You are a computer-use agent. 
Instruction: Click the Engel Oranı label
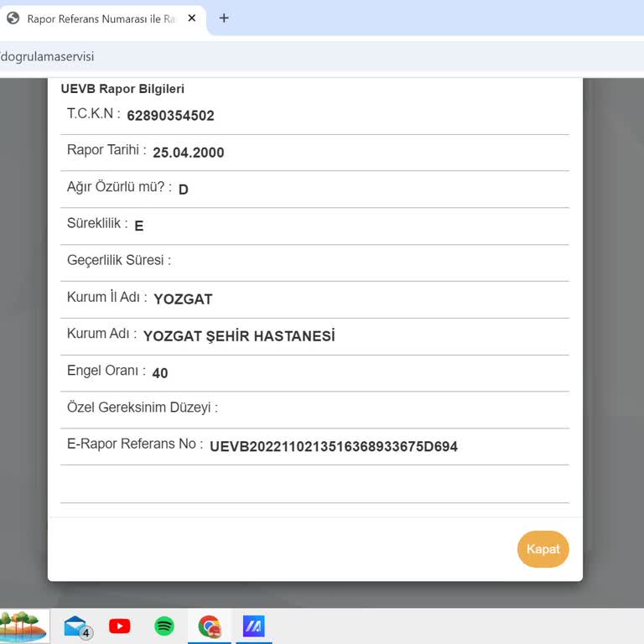106,370
